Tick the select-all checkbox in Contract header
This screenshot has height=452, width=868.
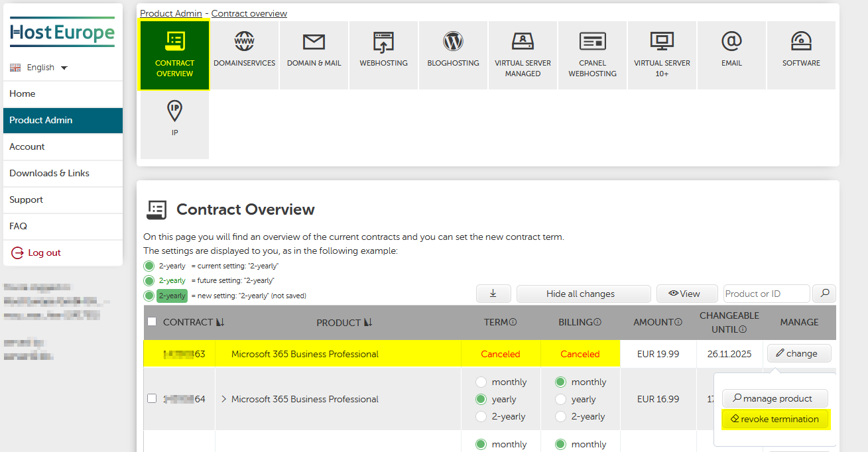pos(152,322)
